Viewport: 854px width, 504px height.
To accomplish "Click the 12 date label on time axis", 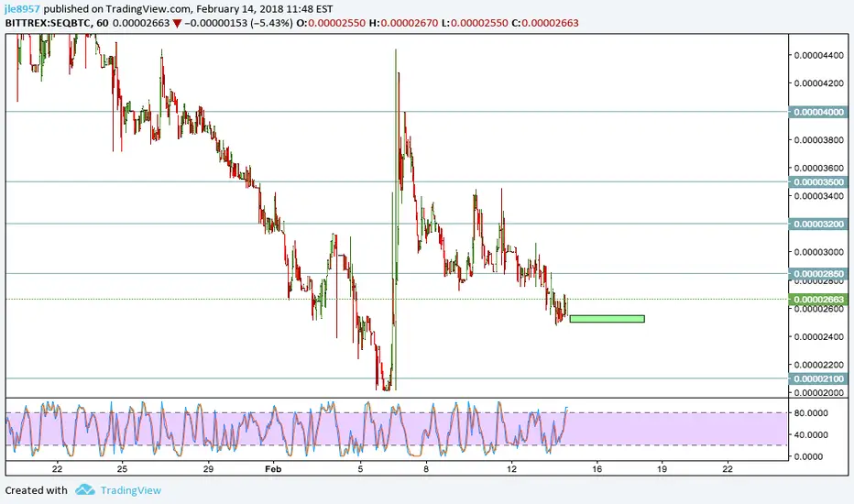I will (511, 468).
